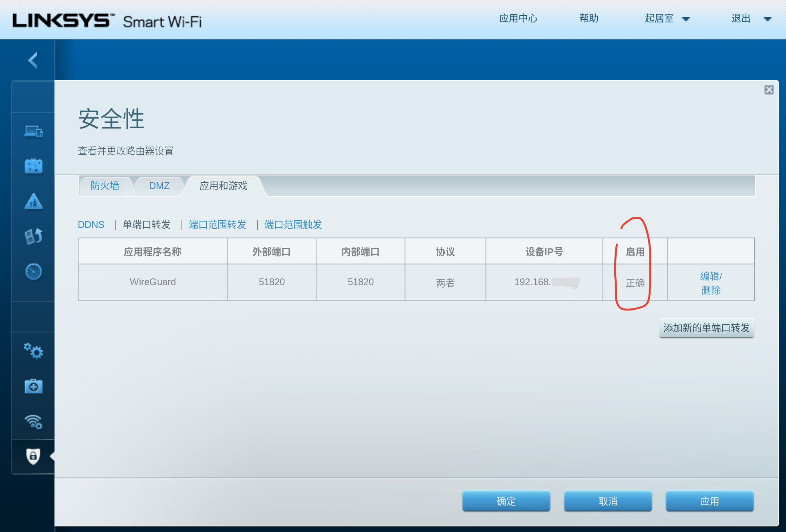786x532 pixels.
Task: Expand the 退出 dropdown arrow
Action: tap(767, 19)
